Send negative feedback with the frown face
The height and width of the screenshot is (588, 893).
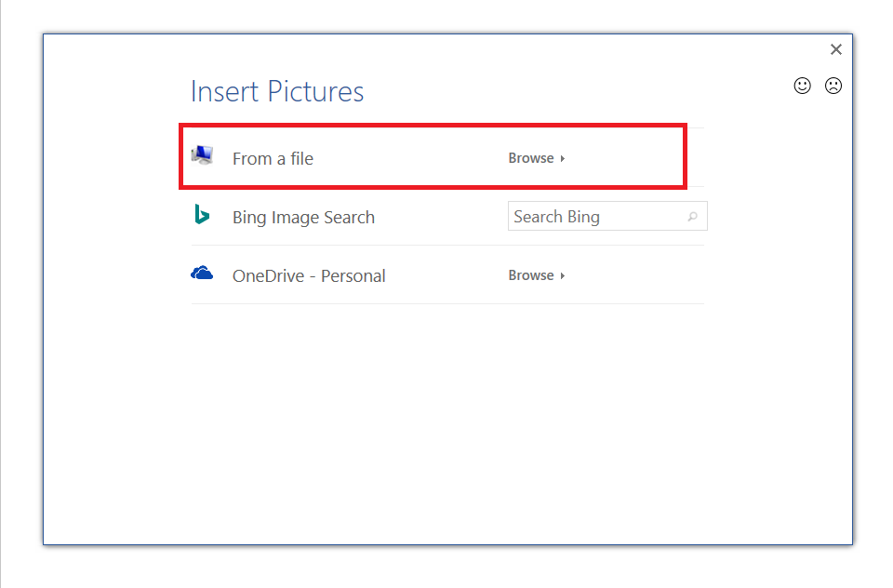pos(833,86)
